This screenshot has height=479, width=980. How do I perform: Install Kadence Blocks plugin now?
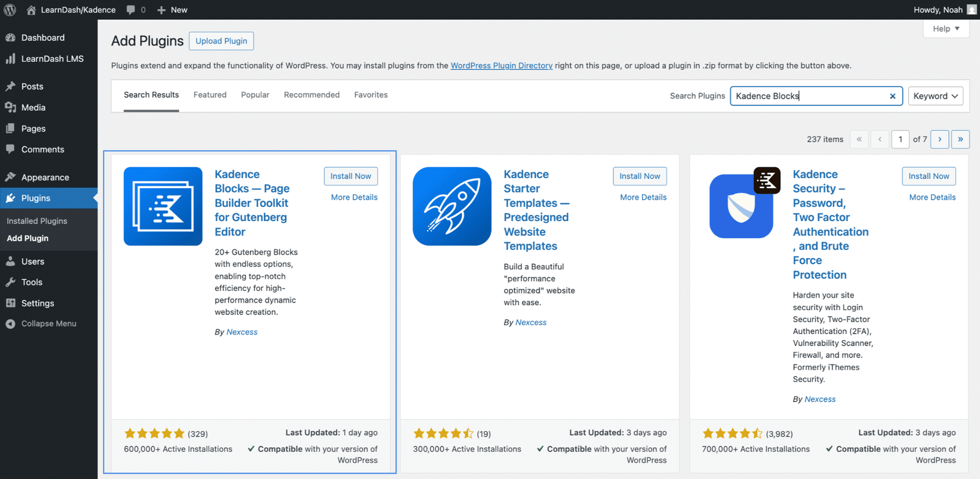tap(351, 176)
